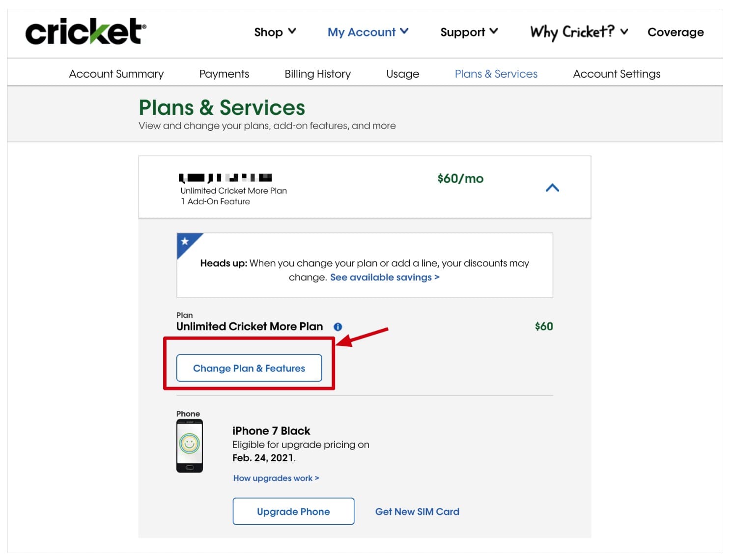Open the See available savings link
This screenshot has width=734, height=560.
384,277
